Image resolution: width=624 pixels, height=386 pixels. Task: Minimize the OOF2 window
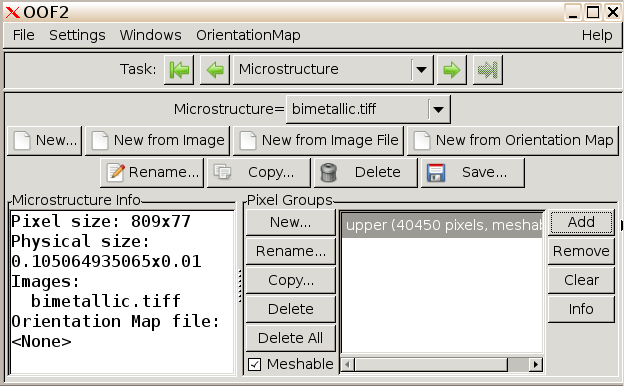click(x=573, y=12)
